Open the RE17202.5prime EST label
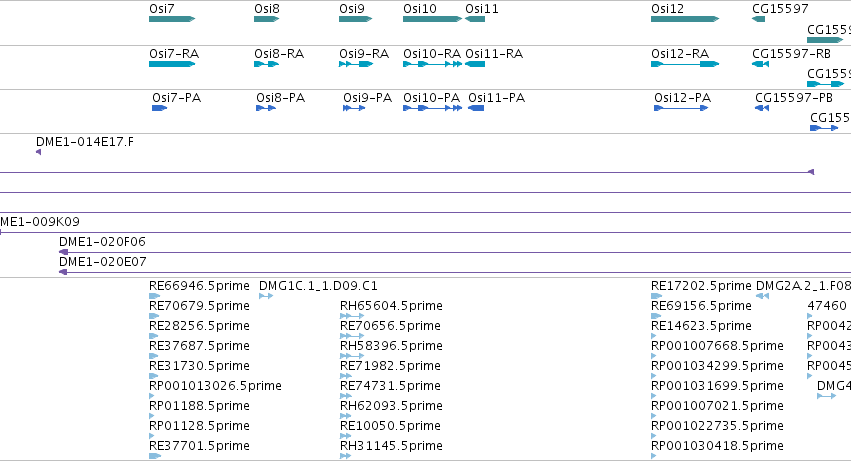Image resolution: width=851 pixels, height=461 pixels. [x=701, y=286]
